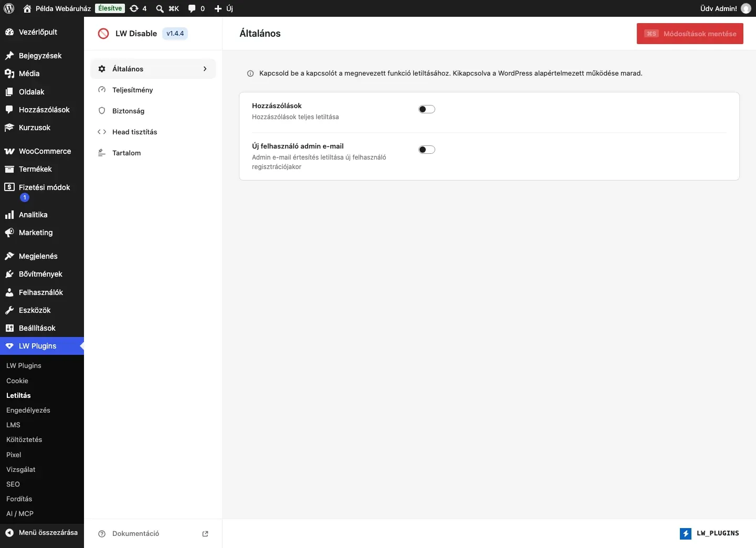
Task: Open the Teljesítmény settings tab
Action: (x=153, y=90)
